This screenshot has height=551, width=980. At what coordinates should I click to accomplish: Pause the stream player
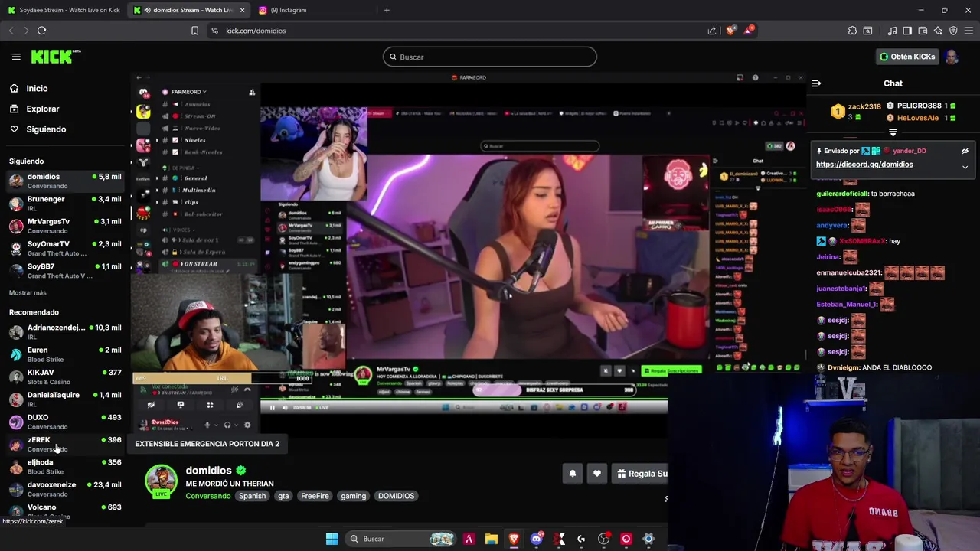pyautogui.click(x=272, y=408)
